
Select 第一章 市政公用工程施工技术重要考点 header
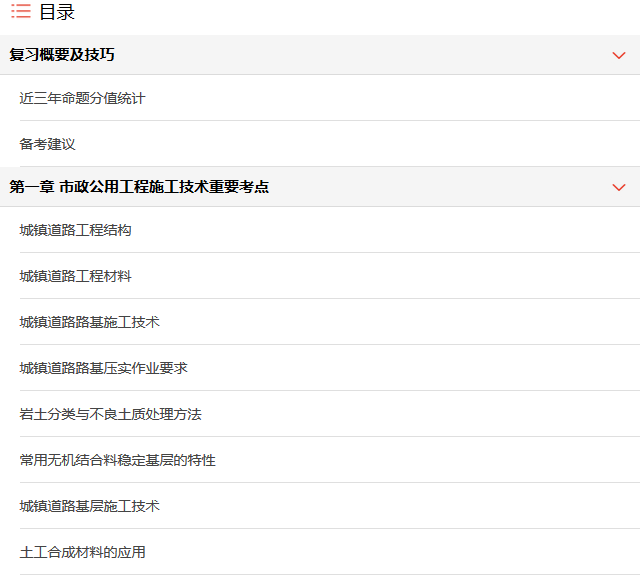tap(320, 187)
